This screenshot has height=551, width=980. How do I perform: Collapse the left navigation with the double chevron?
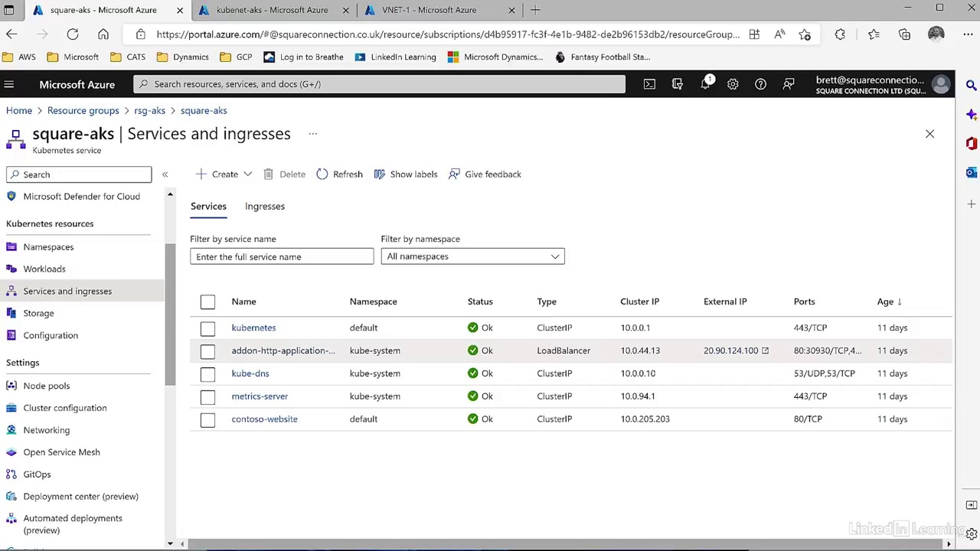click(165, 174)
